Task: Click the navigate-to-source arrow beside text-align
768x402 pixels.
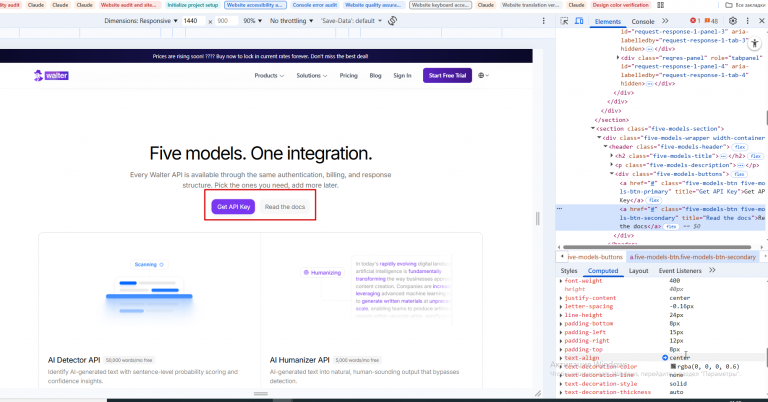Action: coord(665,358)
